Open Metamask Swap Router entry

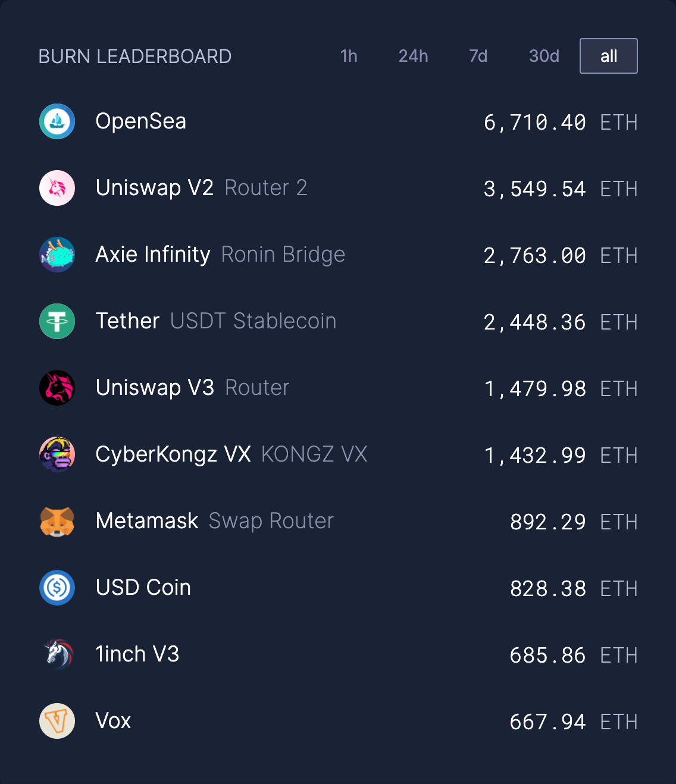click(215, 521)
